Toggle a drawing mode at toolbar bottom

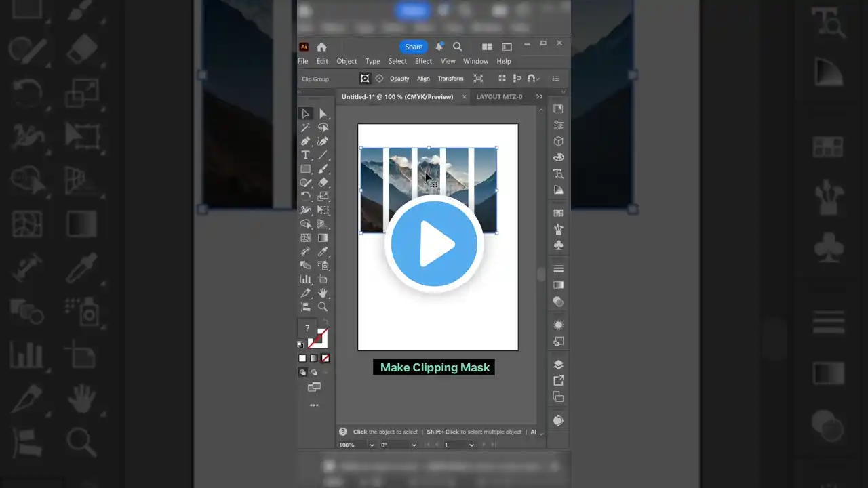[302, 373]
